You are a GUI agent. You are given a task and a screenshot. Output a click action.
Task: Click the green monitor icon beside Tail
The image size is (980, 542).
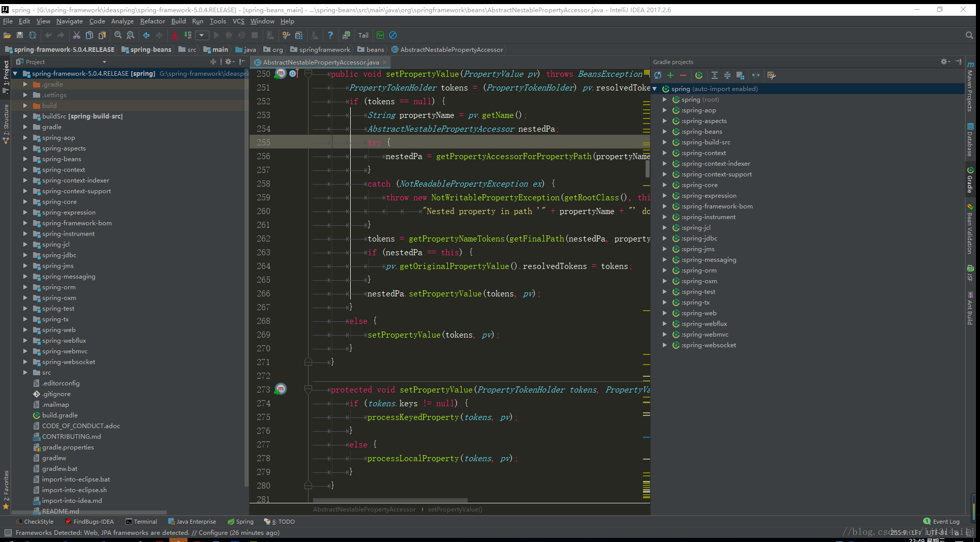(380, 35)
